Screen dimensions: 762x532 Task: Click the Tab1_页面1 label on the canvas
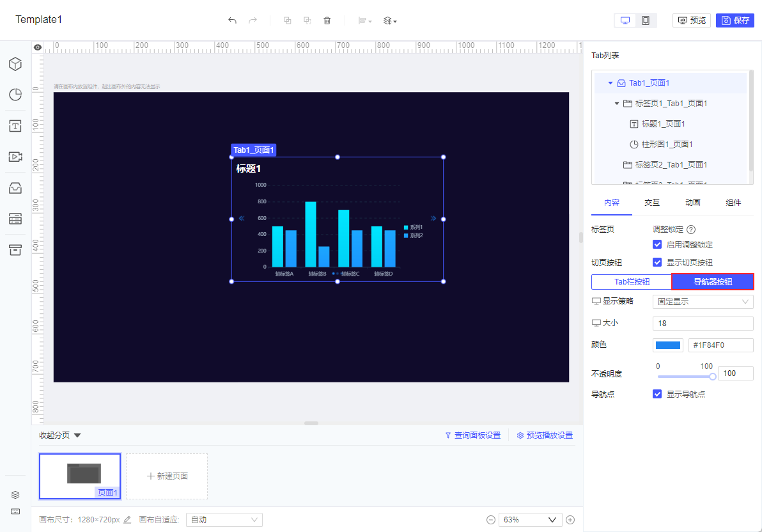(x=253, y=150)
